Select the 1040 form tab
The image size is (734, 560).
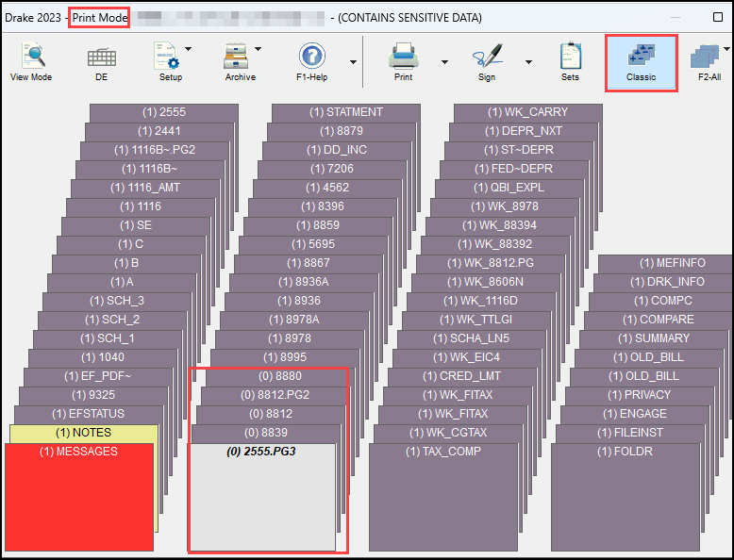click(102, 357)
